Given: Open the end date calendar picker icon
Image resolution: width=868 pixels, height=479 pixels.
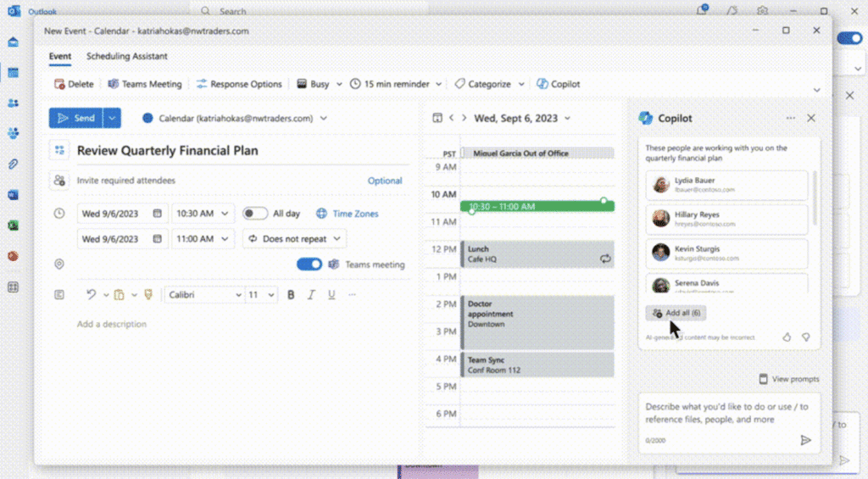Looking at the screenshot, I should [x=157, y=239].
